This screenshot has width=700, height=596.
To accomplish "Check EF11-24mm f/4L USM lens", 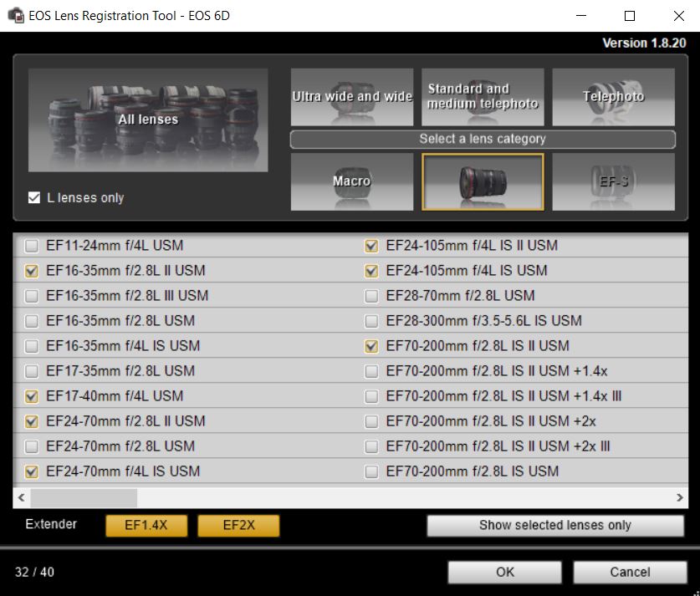I will click(31, 246).
